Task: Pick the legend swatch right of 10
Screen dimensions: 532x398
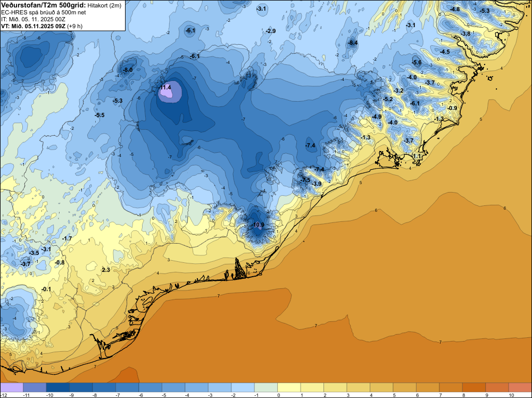Action: pos(520,387)
